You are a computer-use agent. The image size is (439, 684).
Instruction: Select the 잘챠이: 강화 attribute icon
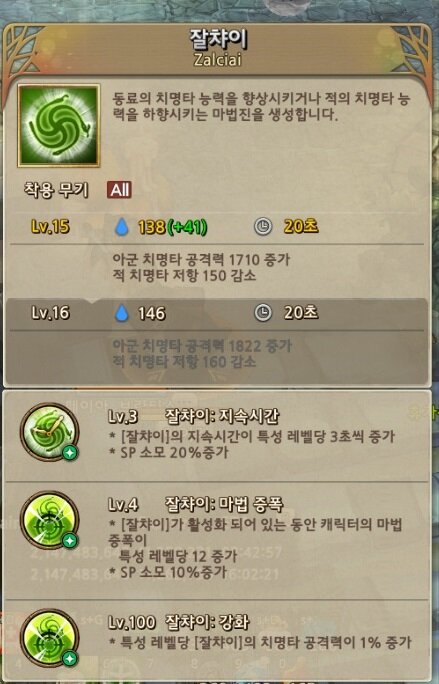point(50,638)
